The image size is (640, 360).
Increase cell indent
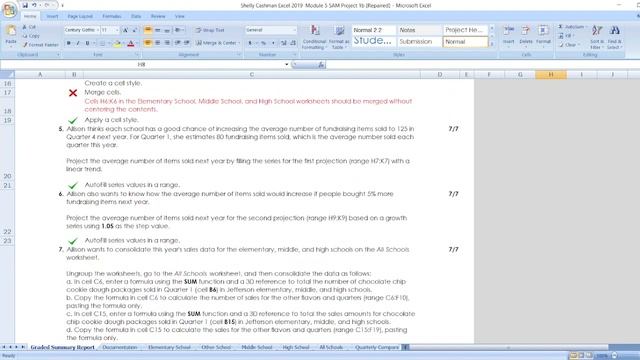187,43
